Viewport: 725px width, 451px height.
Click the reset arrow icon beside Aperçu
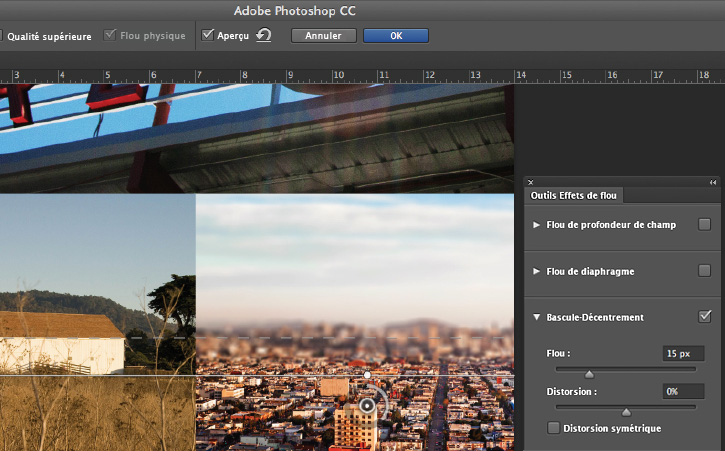click(x=264, y=35)
